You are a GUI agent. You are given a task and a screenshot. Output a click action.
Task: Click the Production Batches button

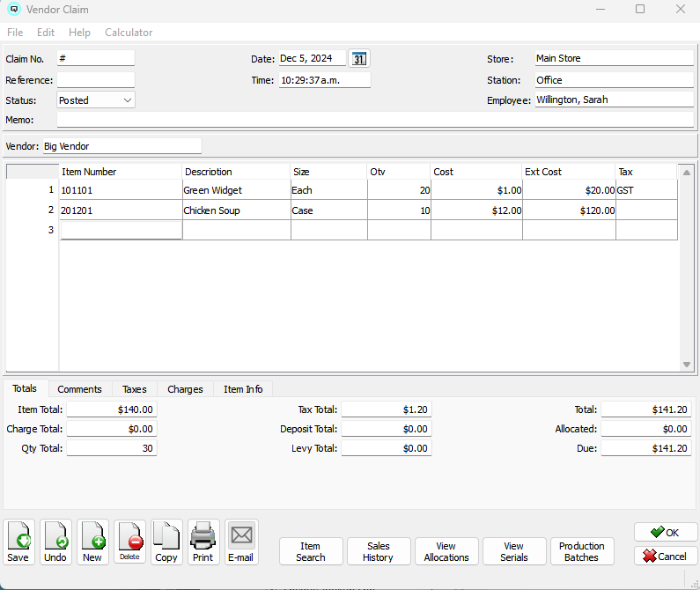pyautogui.click(x=582, y=551)
